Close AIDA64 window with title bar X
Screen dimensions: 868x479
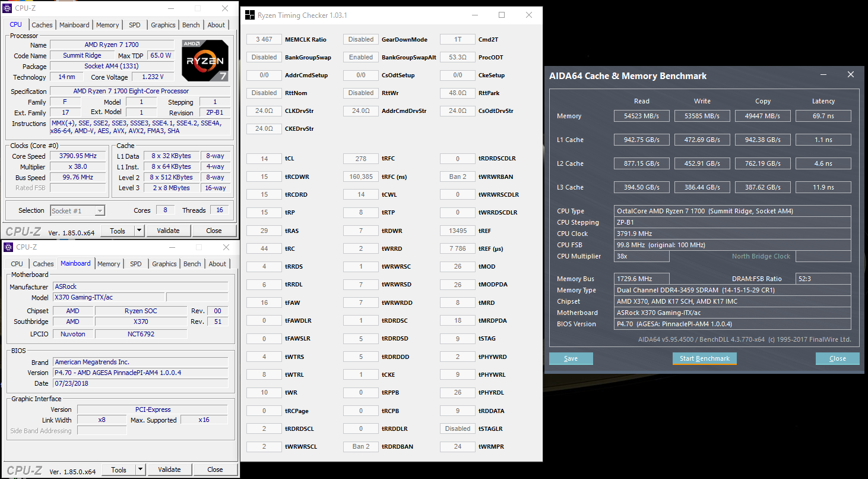coord(851,75)
